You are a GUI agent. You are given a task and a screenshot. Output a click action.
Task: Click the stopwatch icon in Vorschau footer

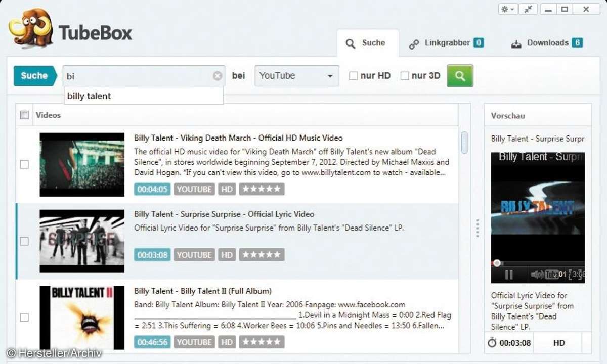492,343
